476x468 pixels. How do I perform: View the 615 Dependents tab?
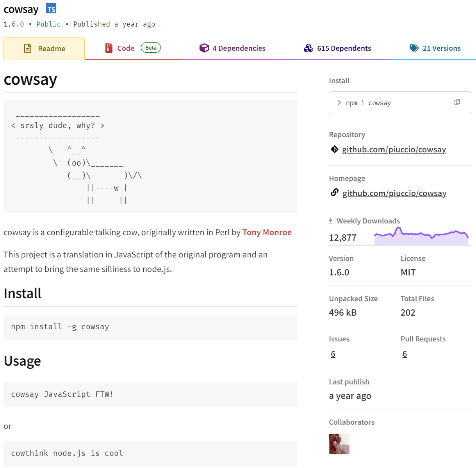click(337, 48)
